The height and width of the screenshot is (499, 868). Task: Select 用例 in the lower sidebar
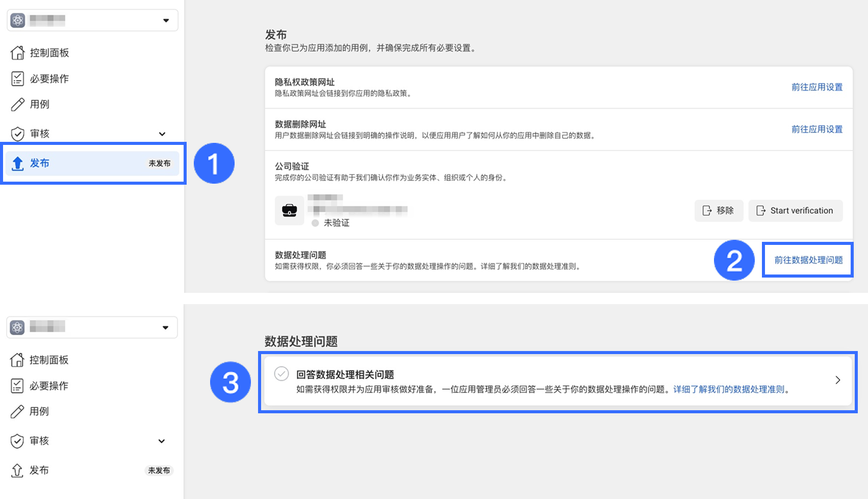point(39,412)
